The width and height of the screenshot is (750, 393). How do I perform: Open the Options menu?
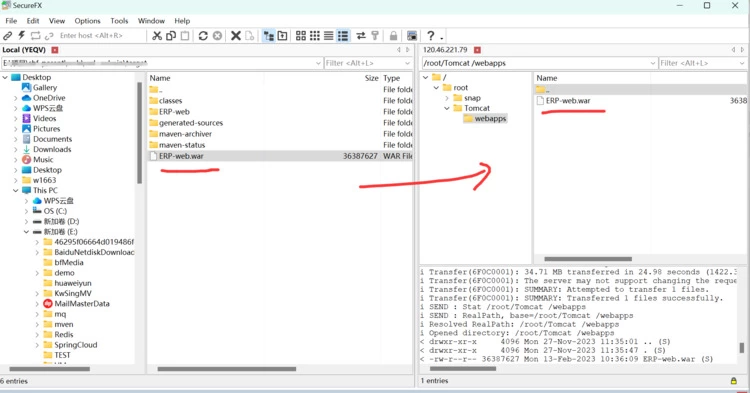tap(88, 21)
